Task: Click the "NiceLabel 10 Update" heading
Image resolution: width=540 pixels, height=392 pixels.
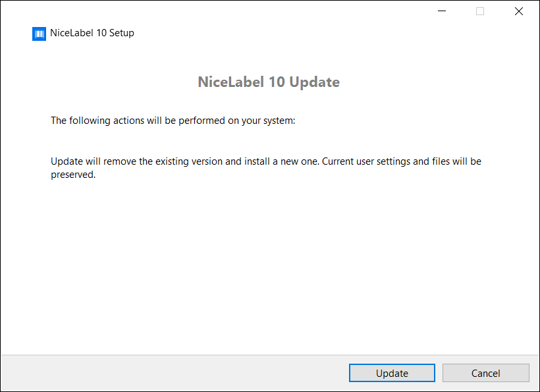Action: [x=269, y=82]
